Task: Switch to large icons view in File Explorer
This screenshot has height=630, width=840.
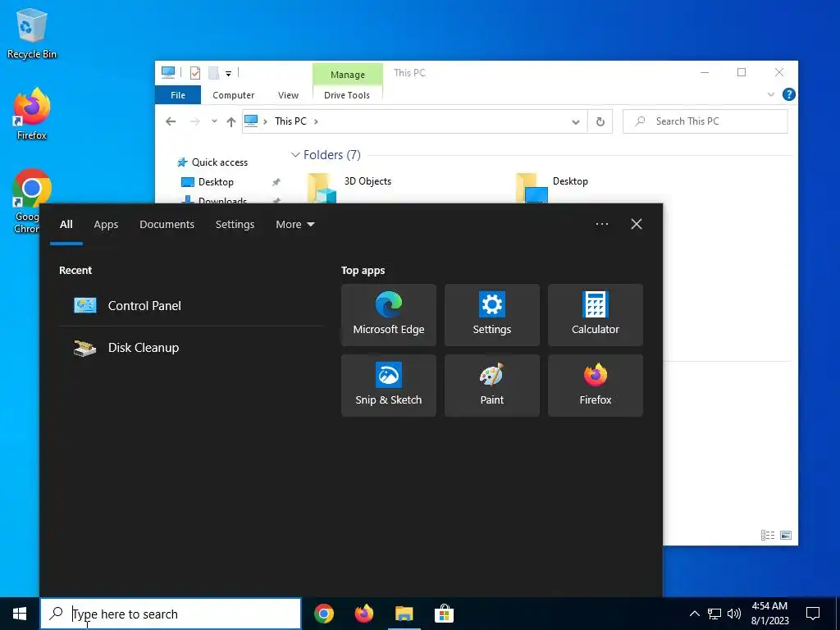Action: pos(786,535)
